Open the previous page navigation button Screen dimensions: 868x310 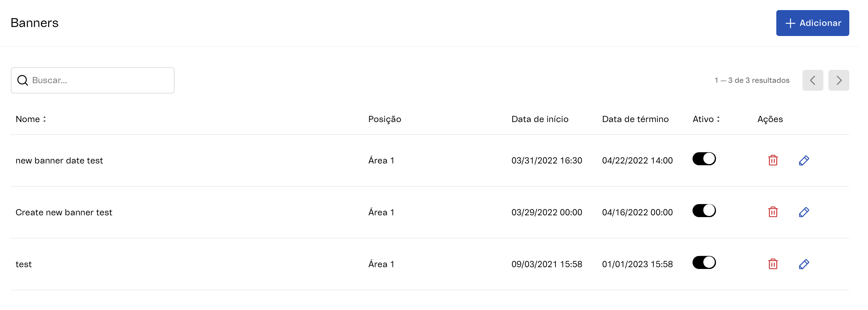point(813,80)
